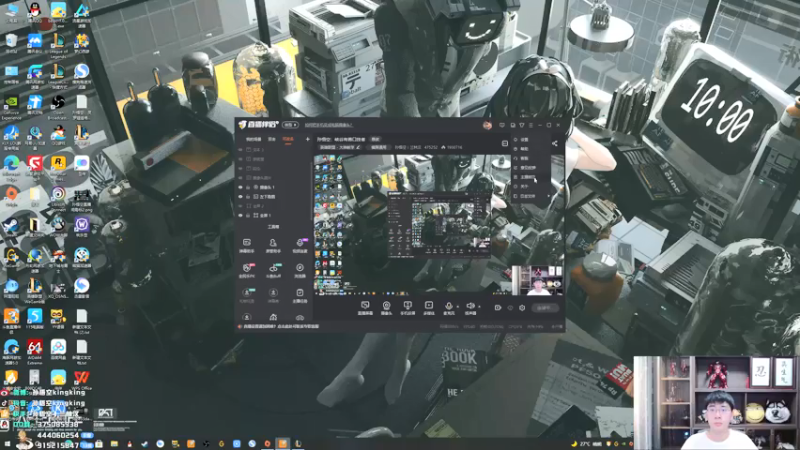Click the speaker volume icon in streaming toolbar

470,306
